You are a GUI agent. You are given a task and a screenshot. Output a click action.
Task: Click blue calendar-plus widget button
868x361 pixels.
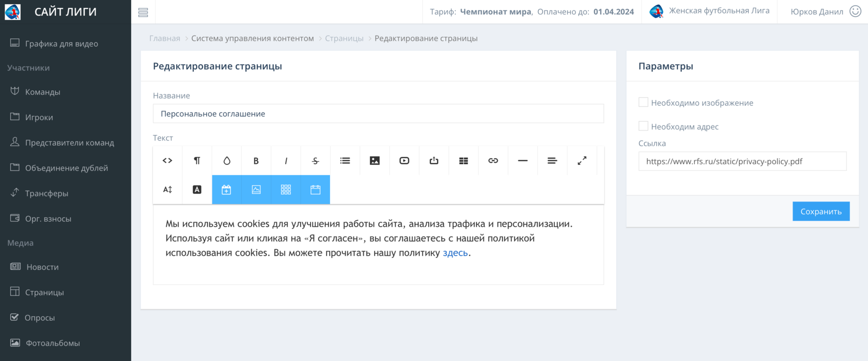click(227, 190)
